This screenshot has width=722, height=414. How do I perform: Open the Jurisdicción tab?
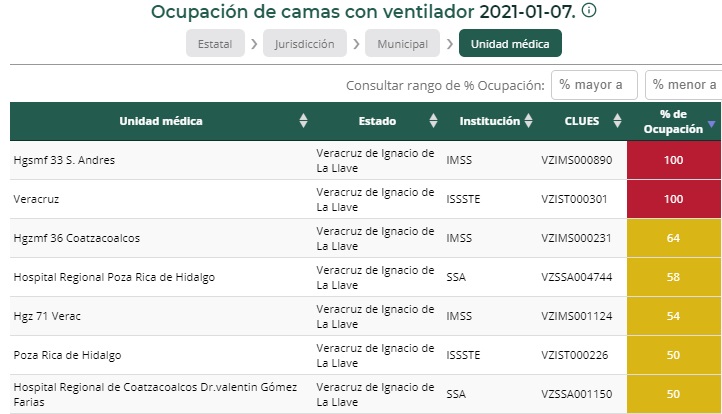coord(305,44)
